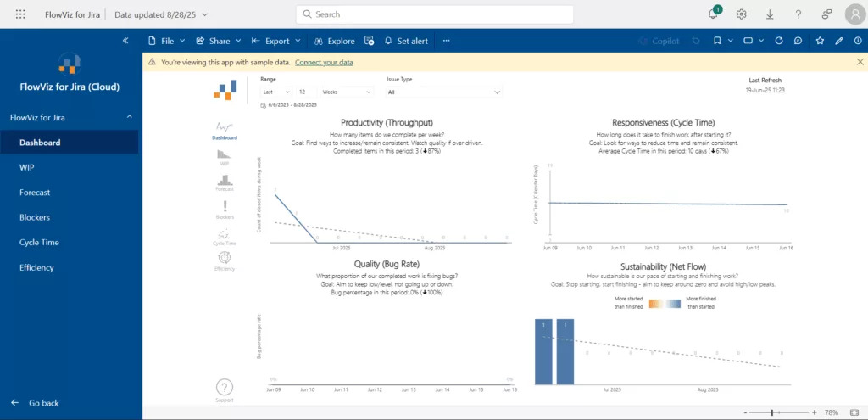Click the reset undo arrow icon

point(696,41)
